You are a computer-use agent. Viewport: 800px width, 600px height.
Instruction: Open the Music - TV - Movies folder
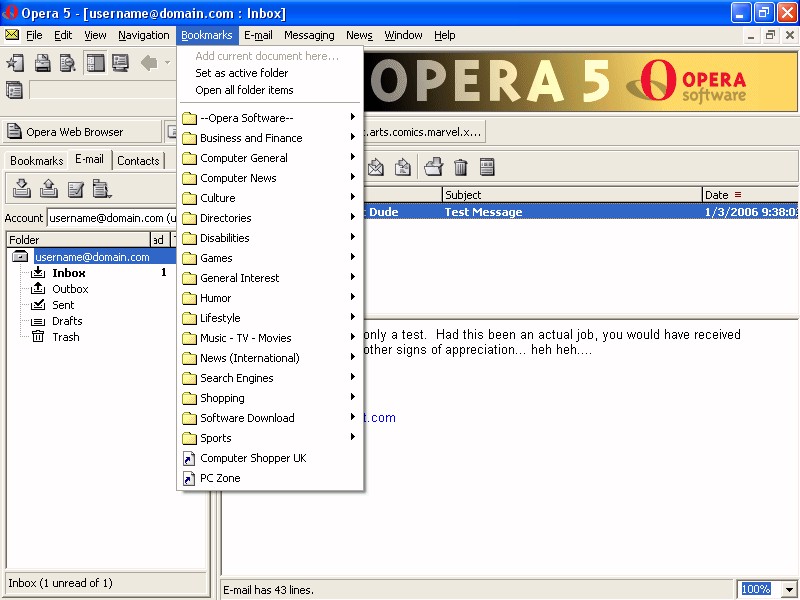[x=270, y=338]
